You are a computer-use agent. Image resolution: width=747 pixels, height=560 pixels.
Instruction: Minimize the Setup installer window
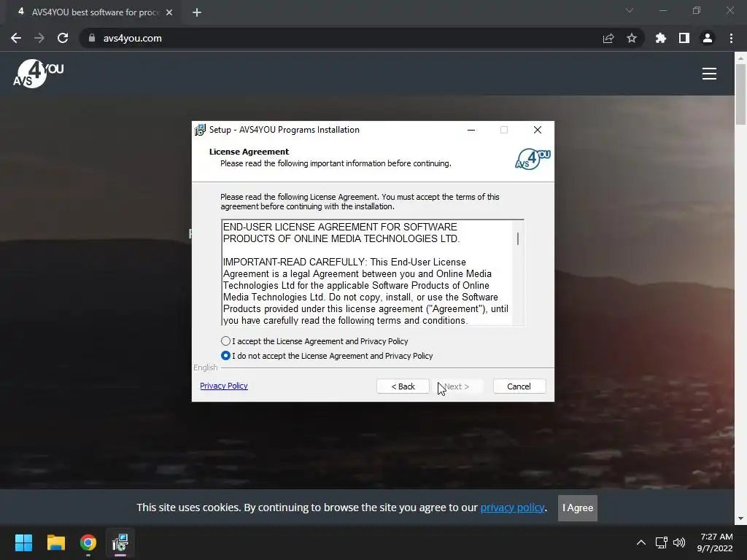[x=471, y=130]
